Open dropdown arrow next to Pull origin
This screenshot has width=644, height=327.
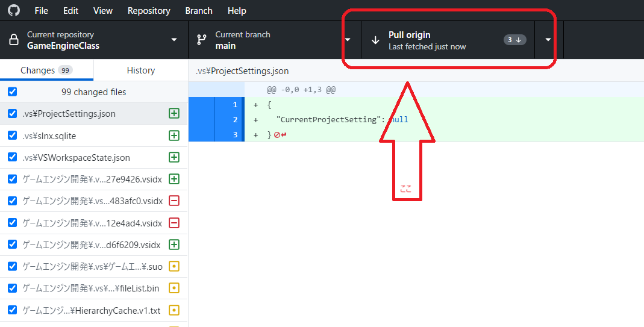(548, 40)
